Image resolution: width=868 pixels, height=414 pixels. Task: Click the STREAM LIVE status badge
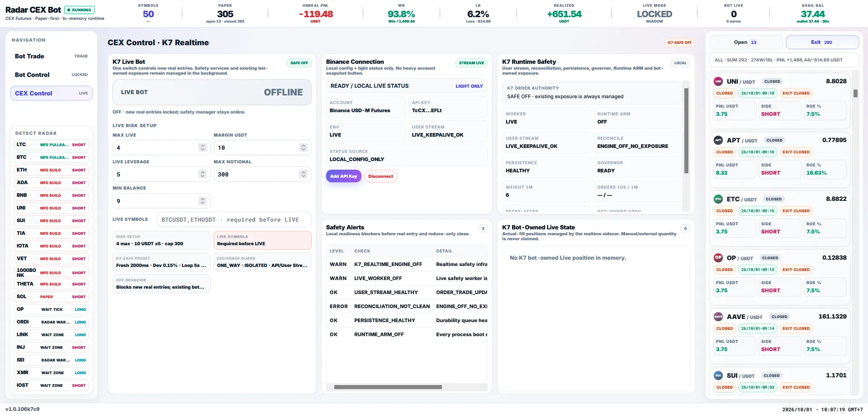pos(471,63)
